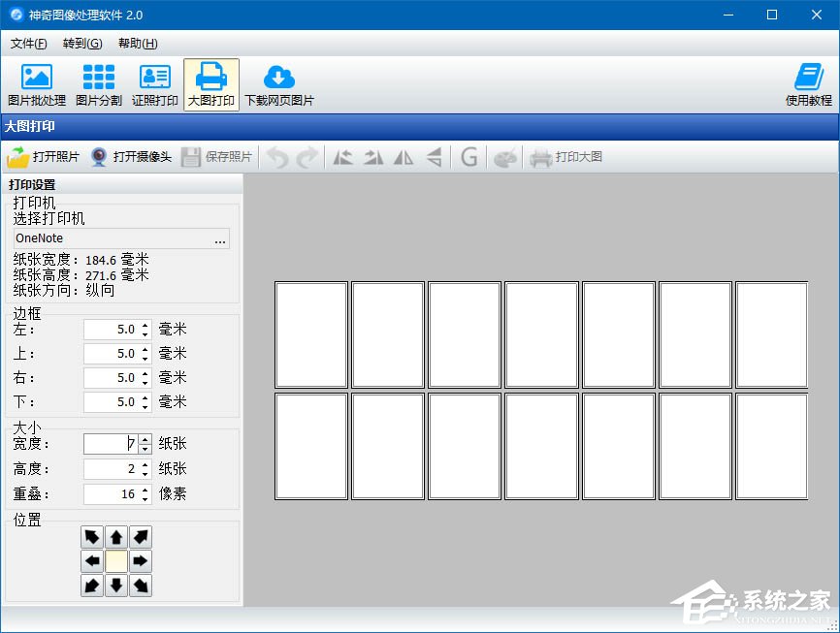Increase the 宽度 paper width spinner
The height and width of the screenshot is (633, 840).
145,439
